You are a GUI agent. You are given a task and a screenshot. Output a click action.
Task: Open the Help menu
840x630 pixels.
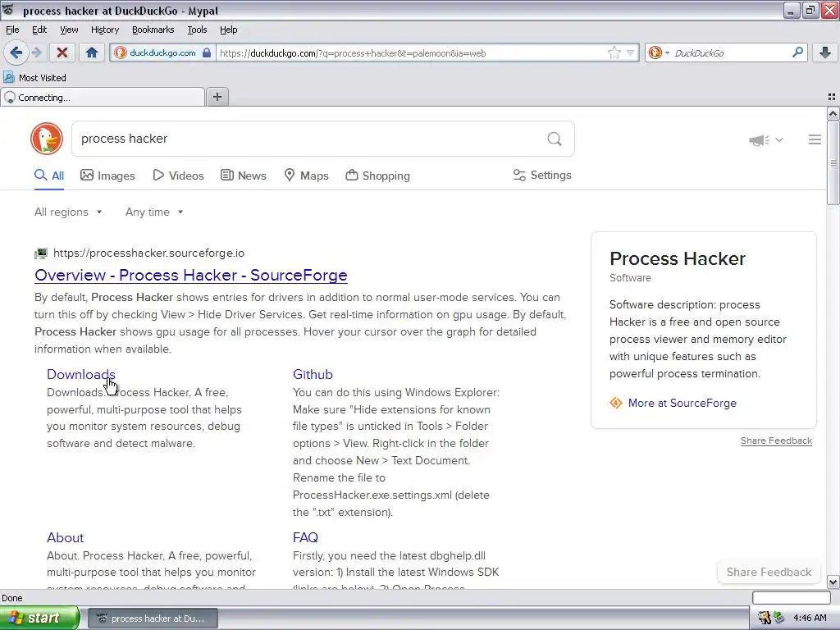pyautogui.click(x=228, y=30)
